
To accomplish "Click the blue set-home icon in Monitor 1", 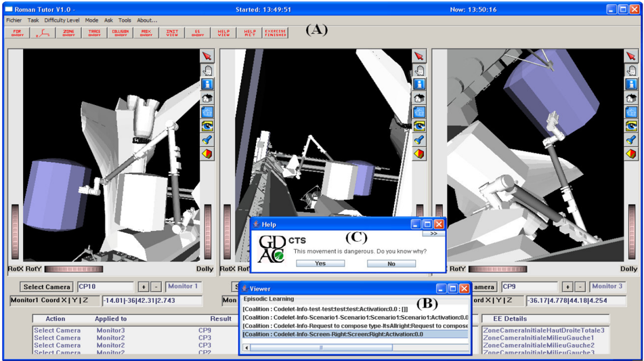I will [207, 112].
